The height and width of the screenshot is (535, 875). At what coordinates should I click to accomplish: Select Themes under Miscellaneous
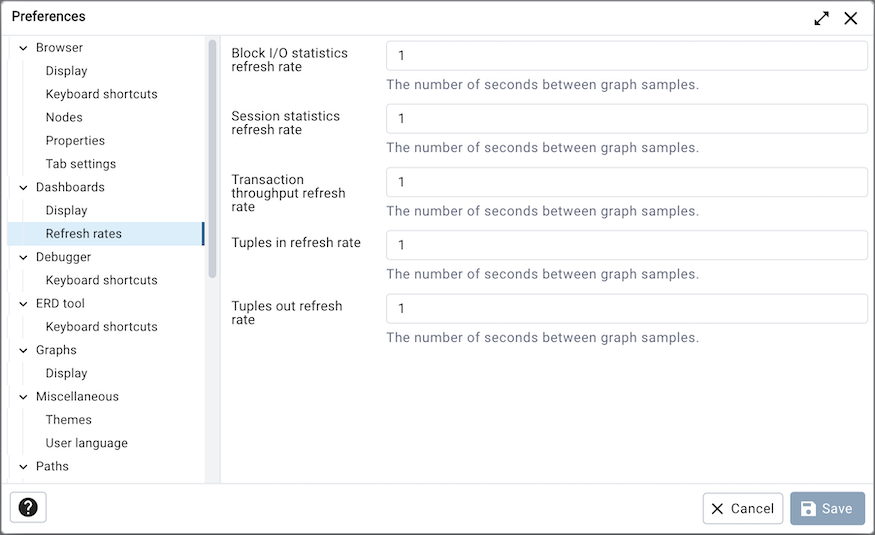[x=68, y=420]
